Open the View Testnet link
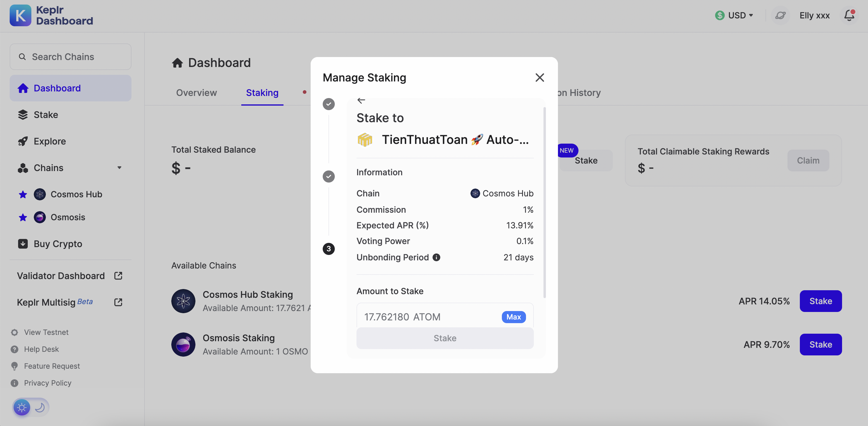The image size is (868, 426). tap(46, 332)
